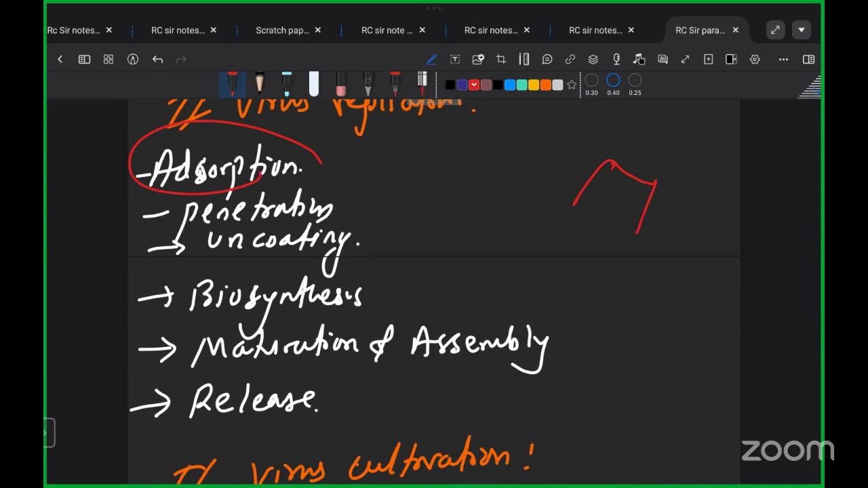This screenshot has height=488, width=868.
Task: Open the page thumbnails grid view
Action: click(x=108, y=60)
